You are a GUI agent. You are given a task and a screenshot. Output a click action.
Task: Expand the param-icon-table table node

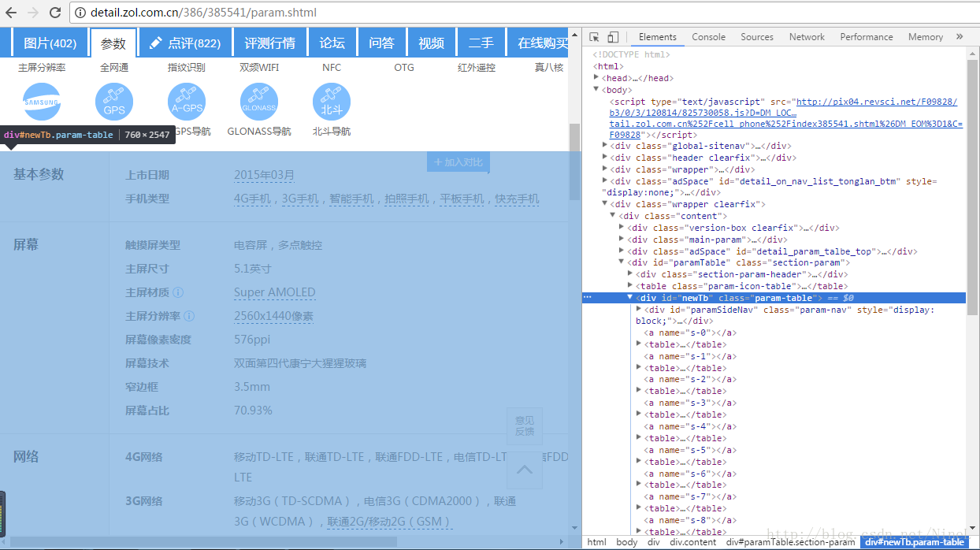630,286
